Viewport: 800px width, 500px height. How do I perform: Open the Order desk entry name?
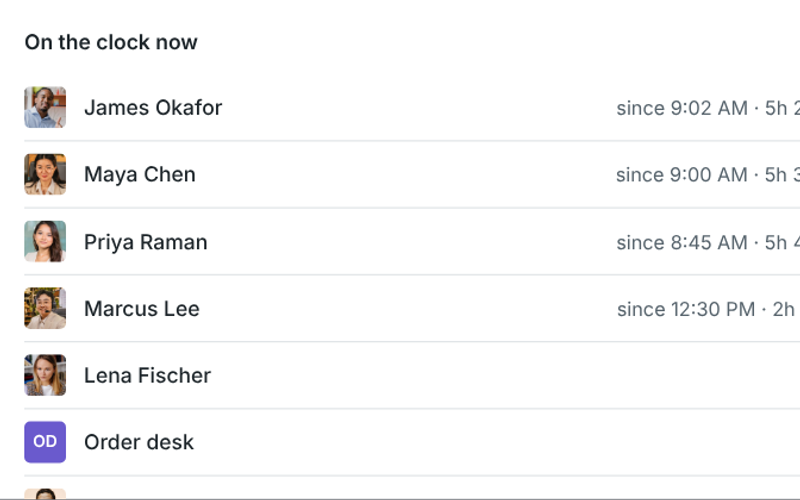click(139, 442)
